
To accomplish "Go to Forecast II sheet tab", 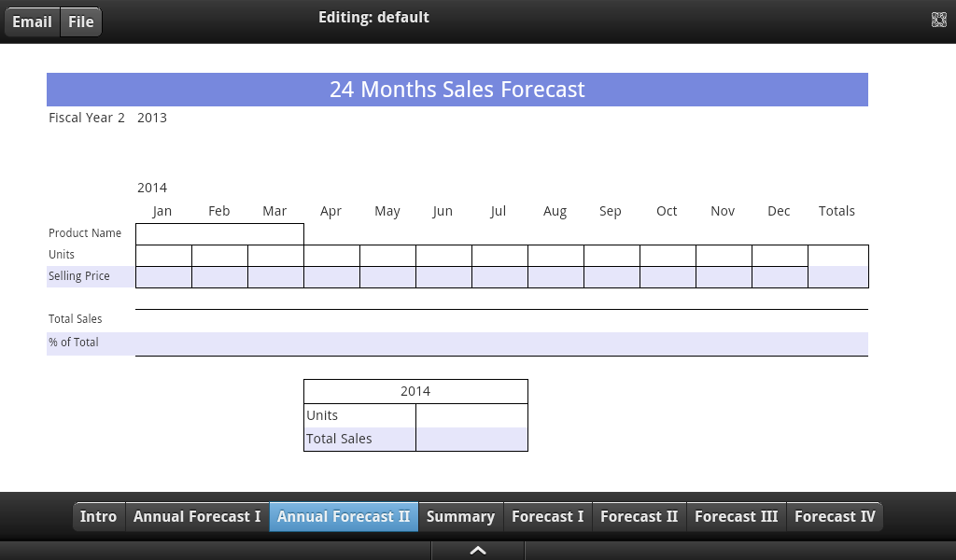I will pyautogui.click(x=640, y=517).
